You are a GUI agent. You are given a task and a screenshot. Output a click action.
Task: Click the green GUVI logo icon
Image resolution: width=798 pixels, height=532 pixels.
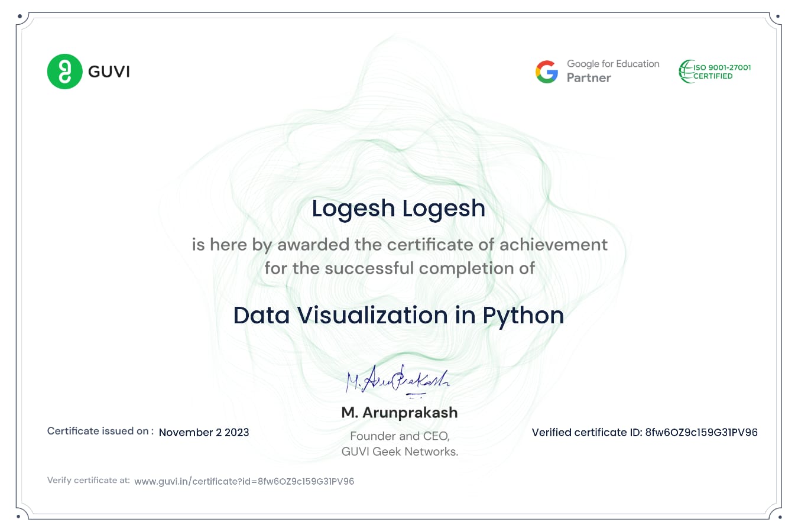click(64, 72)
